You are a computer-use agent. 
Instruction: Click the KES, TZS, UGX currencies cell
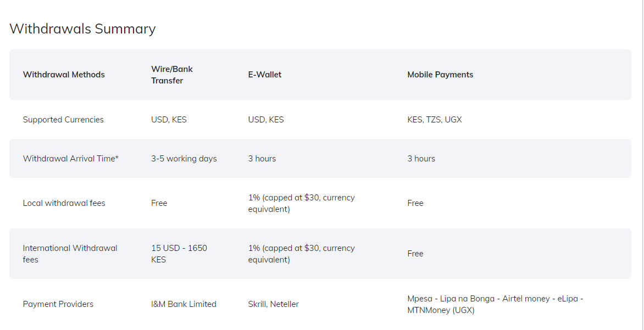tap(434, 120)
